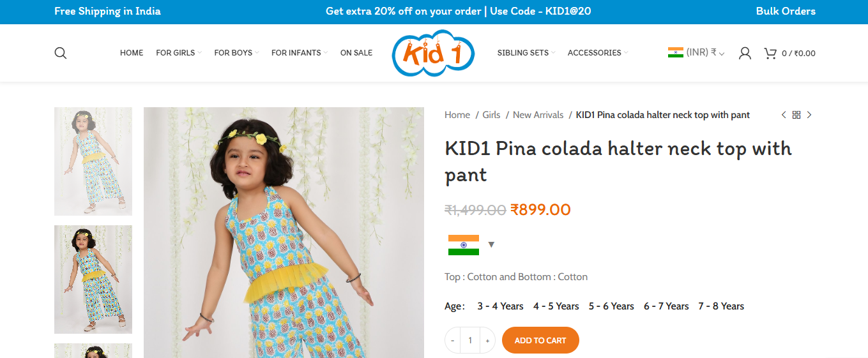Viewport: 868px width, 358px height.
Task: Choose the 7 - 8 Years size
Action: (721, 306)
